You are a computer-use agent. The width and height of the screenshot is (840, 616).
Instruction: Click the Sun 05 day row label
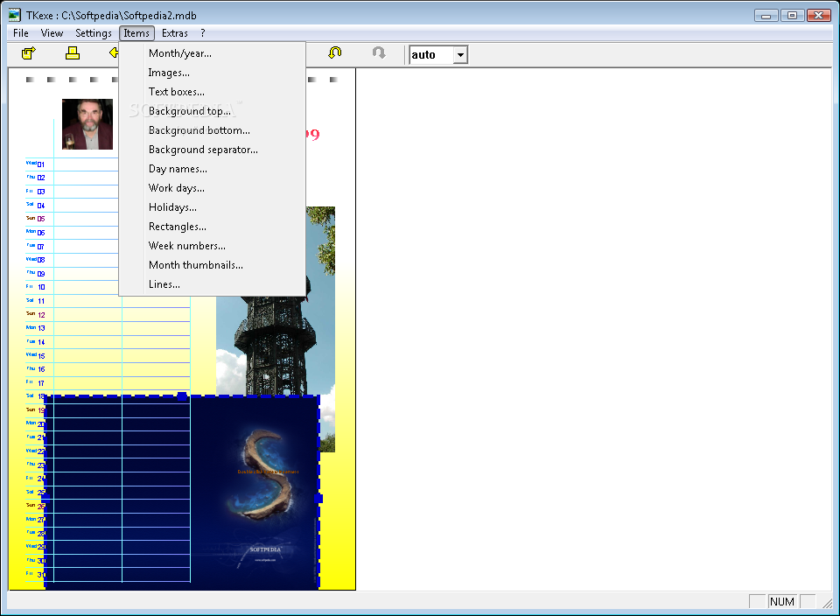click(x=35, y=219)
